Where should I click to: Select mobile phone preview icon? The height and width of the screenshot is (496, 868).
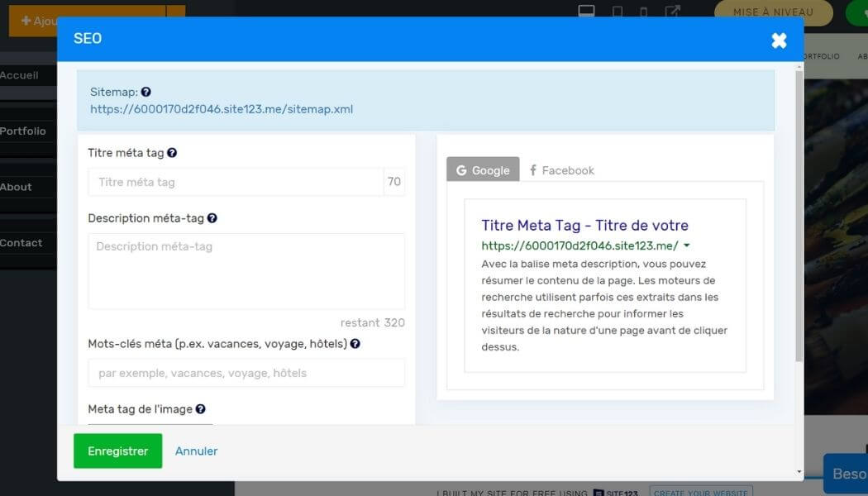pos(644,11)
